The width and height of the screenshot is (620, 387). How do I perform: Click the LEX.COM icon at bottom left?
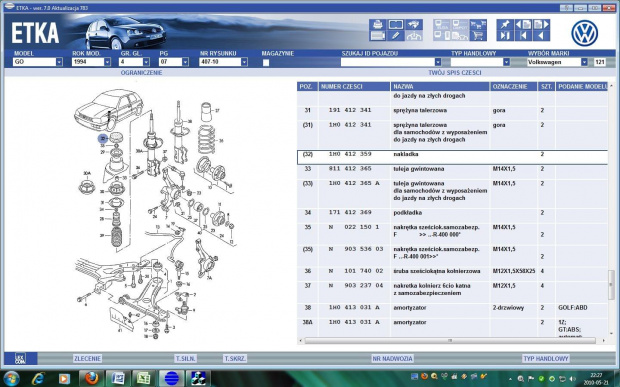pos(20,358)
